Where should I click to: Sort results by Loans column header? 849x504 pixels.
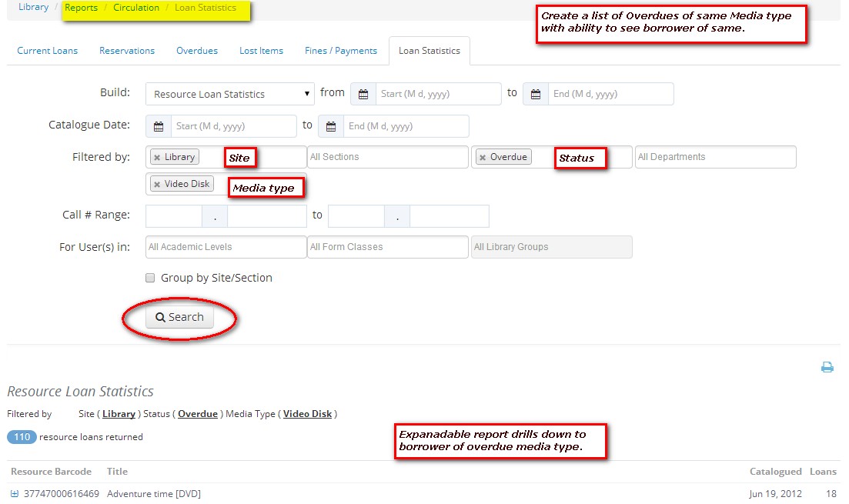822,472
